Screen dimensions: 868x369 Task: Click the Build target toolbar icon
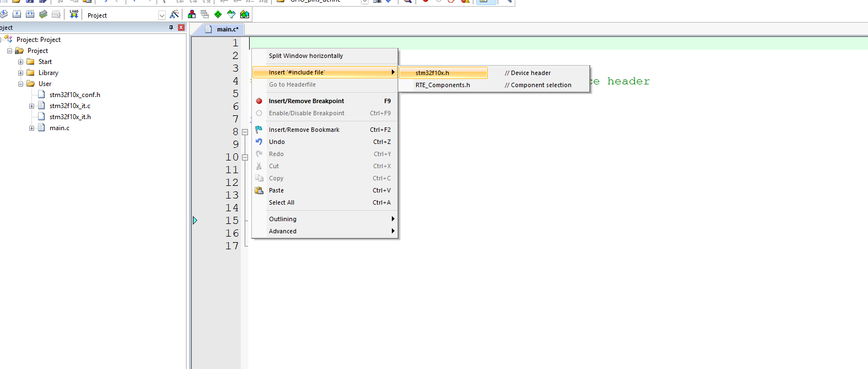click(x=17, y=14)
